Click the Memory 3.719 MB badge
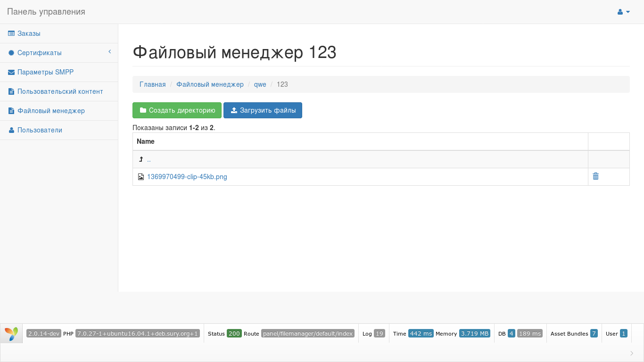 point(475,333)
